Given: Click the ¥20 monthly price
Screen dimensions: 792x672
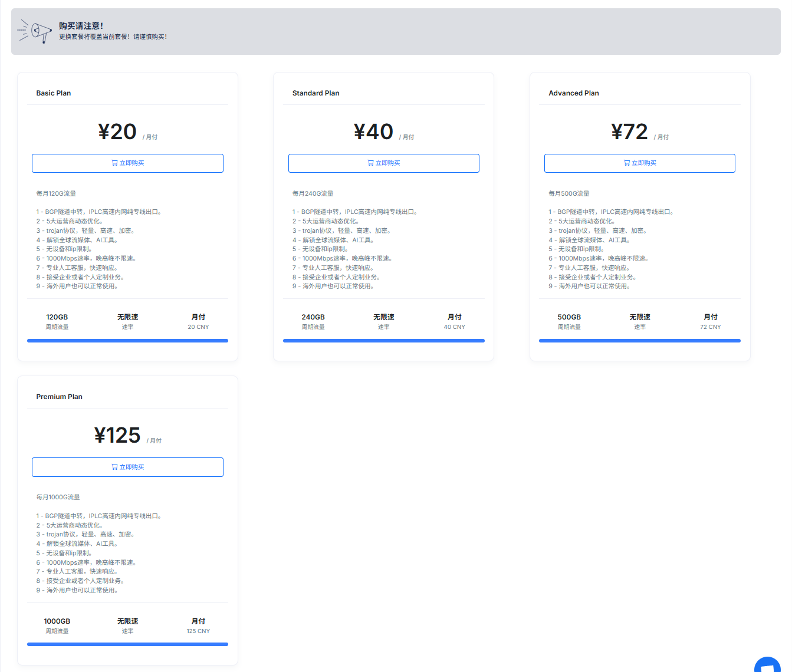Looking at the screenshot, I should click(117, 132).
